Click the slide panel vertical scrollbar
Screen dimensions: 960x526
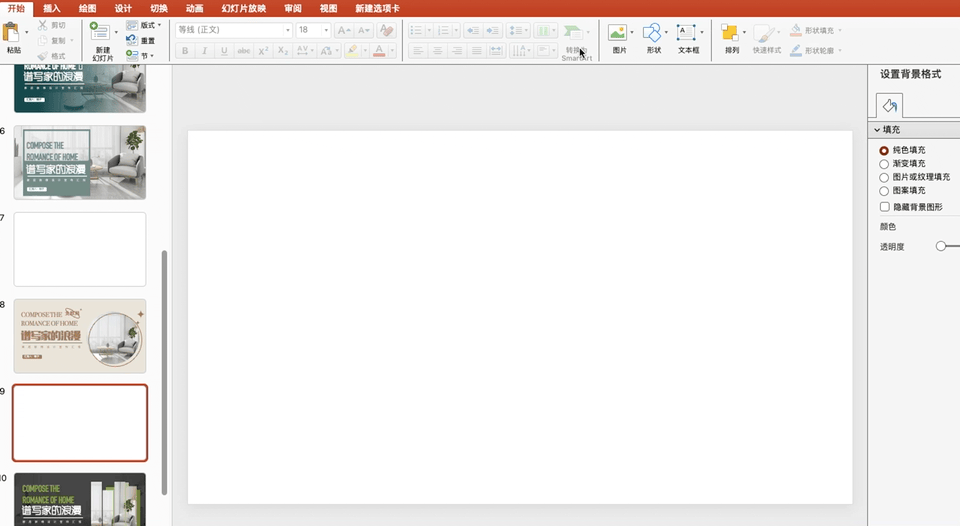[x=164, y=372]
